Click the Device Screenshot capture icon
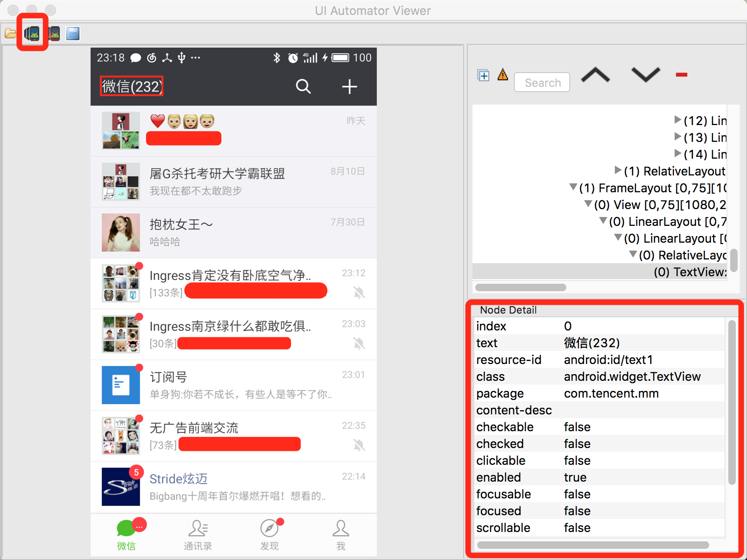The image size is (747, 560). [x=32, y=34]
